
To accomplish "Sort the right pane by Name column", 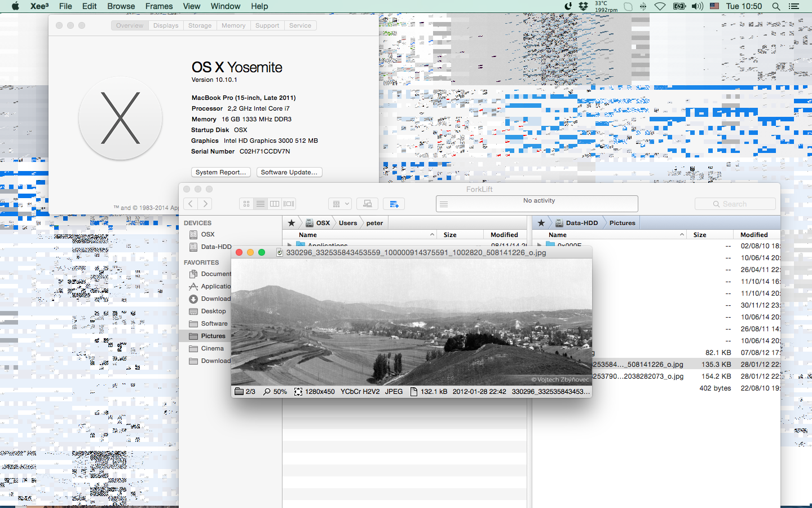I will coord(610,235).
